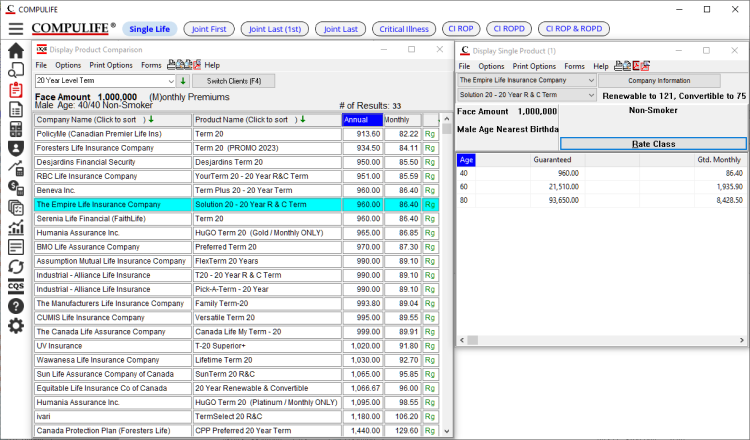Click the Rate Class button
This screenshot has width=750, height=440.
pos(653,143)
